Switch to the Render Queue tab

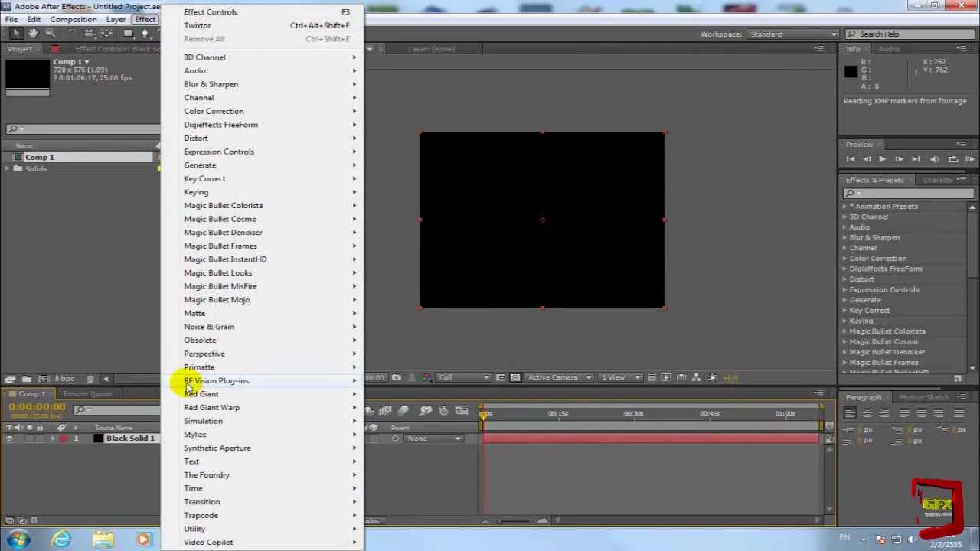point(87,394)
